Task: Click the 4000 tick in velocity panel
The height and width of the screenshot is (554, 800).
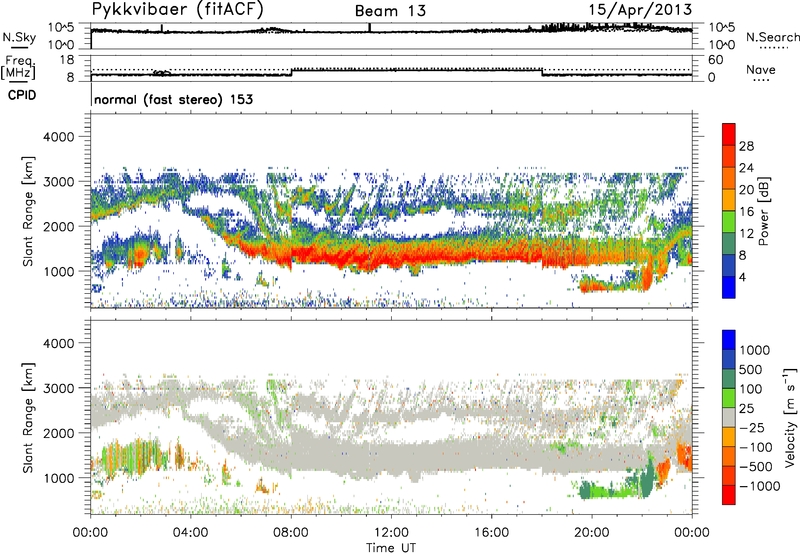Action: pos(58,343)
